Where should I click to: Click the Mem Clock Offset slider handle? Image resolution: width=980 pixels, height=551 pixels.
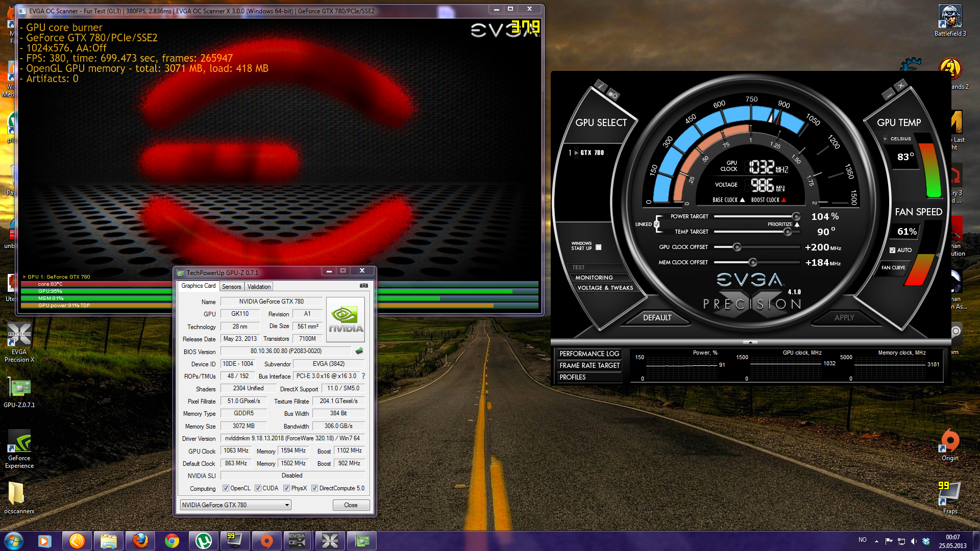[x=752, y=262]
